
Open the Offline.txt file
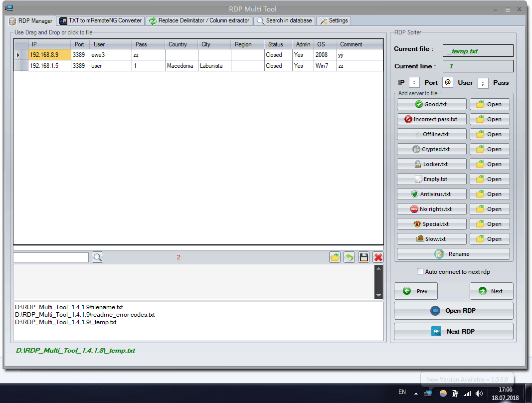[490, 134]
